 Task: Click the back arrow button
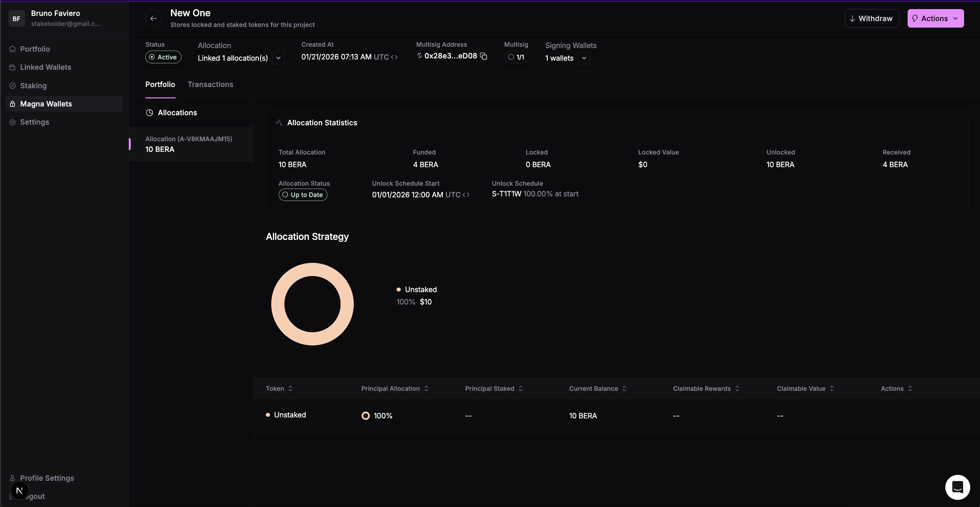153,18
